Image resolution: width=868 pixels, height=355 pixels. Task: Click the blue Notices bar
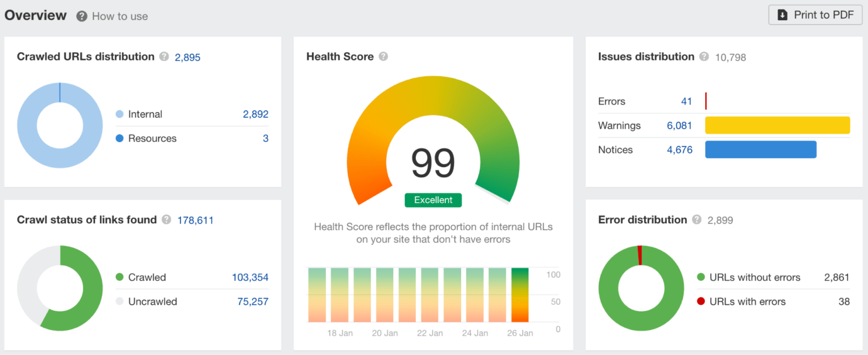click(x=761, y=150)
